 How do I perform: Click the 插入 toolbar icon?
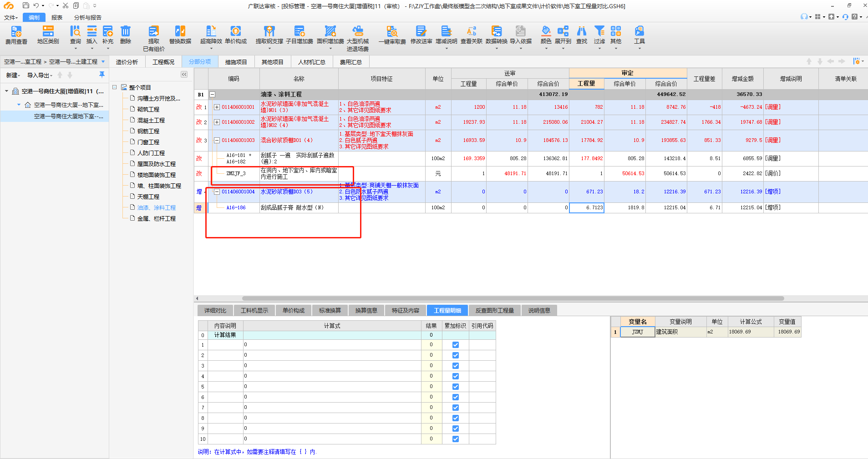91,35
